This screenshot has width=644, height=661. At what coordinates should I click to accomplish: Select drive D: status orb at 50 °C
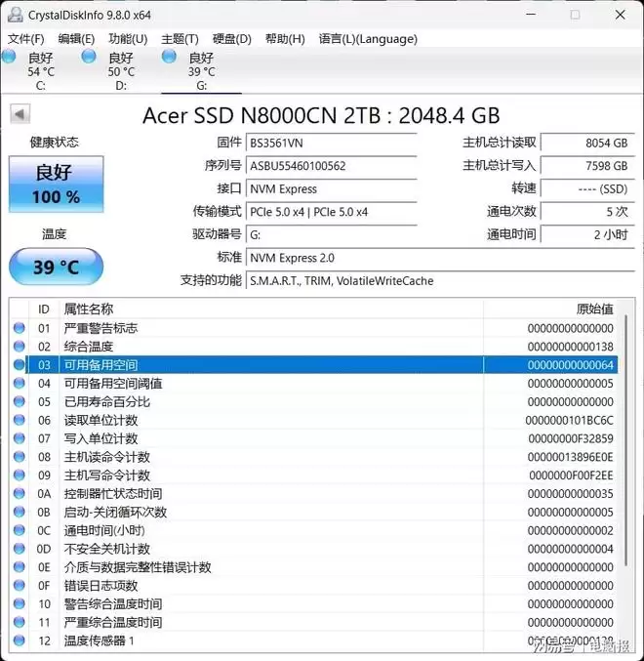click(x=89, y=58)
